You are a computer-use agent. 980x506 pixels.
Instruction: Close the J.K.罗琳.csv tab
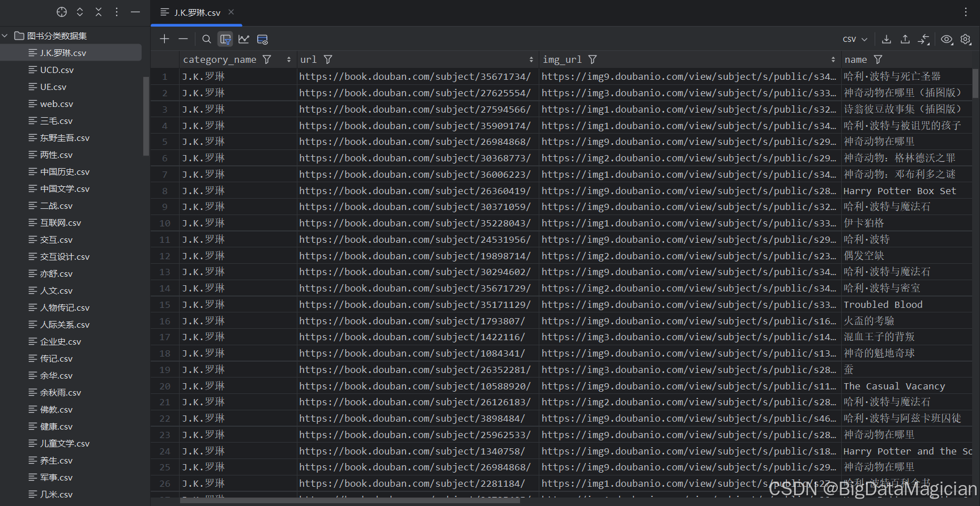click(x=231, y=12)
